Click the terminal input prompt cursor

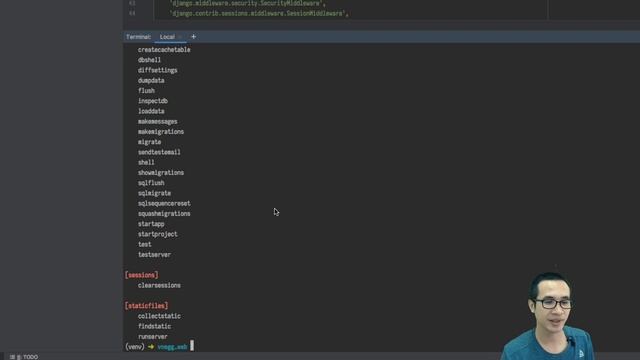pos(192,346)
